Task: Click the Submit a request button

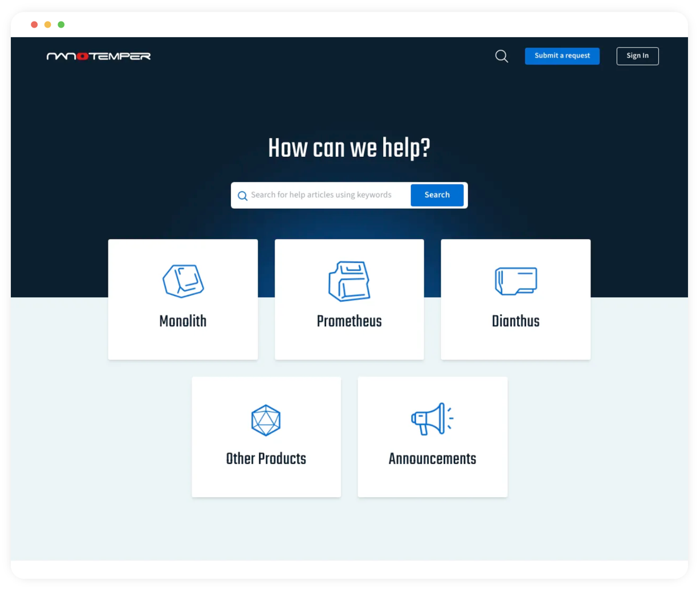Action: coord(562,56)
